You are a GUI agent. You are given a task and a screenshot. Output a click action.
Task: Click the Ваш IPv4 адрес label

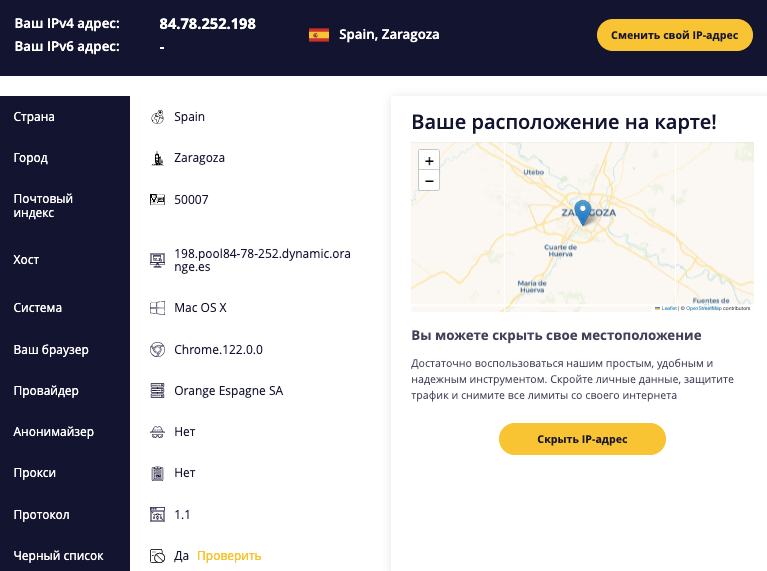[67, 23]
